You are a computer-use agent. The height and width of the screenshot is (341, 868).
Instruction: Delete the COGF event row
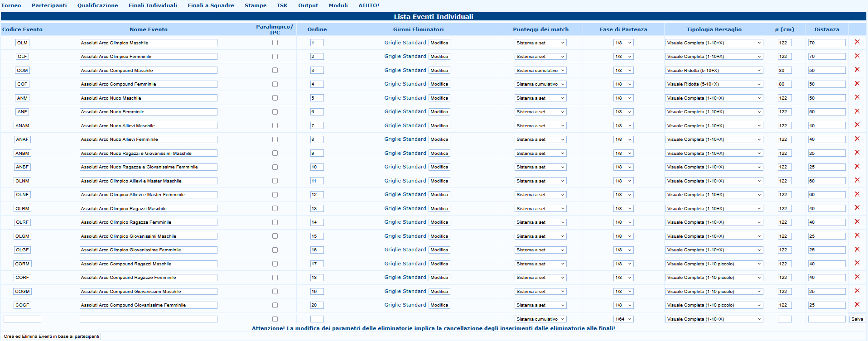tap(857, 305)
